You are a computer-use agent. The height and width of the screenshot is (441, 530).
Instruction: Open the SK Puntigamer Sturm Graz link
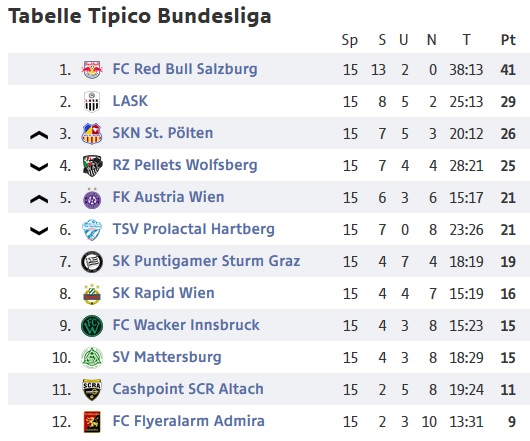point(206,261)
